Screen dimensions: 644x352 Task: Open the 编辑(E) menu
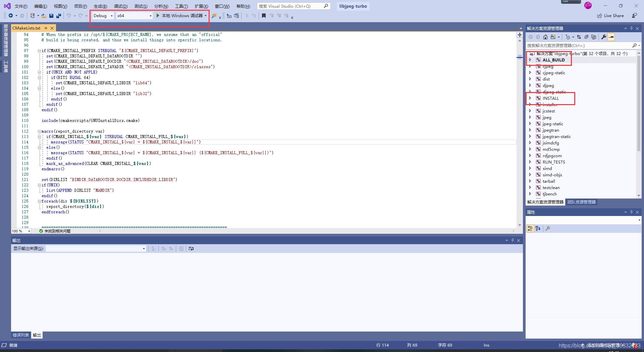coord(41,6)
